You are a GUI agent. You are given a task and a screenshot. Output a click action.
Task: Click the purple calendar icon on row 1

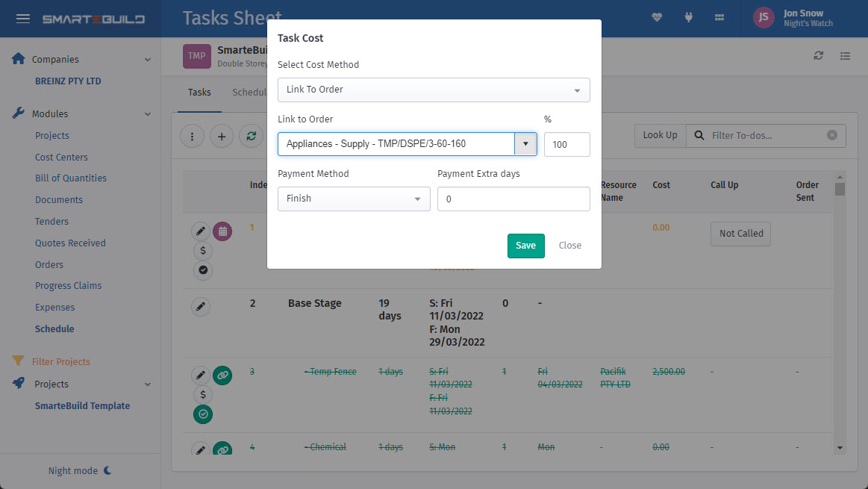222,231
